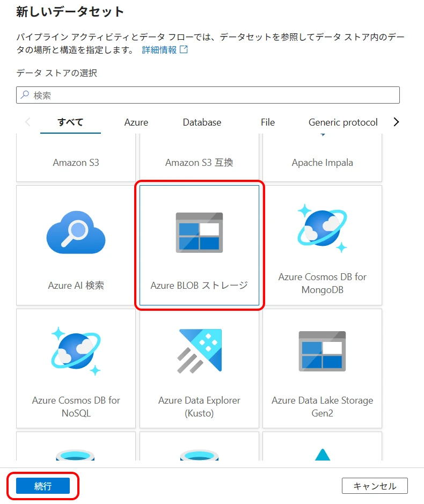Switch to the Database tab

[x=202, y=122]
